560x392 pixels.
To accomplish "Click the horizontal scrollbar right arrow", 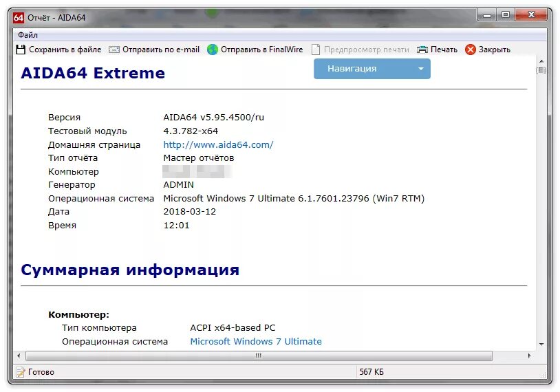I will coord(529,356).
